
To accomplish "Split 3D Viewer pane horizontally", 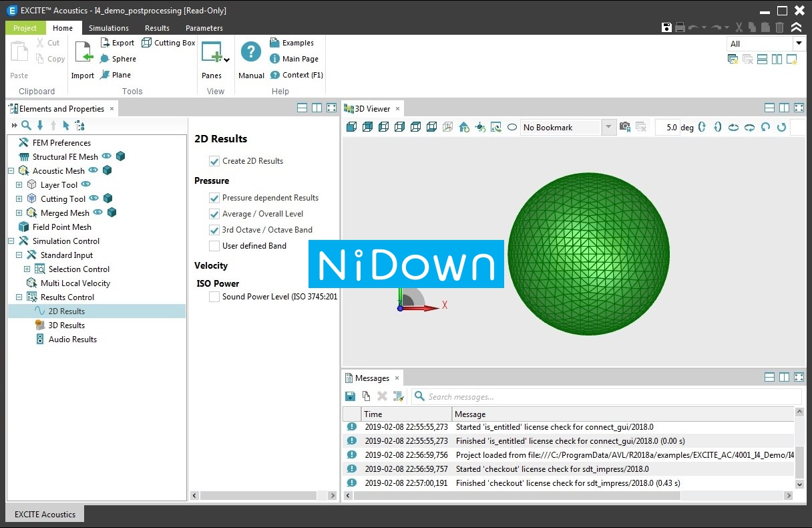I will [769, 108].
